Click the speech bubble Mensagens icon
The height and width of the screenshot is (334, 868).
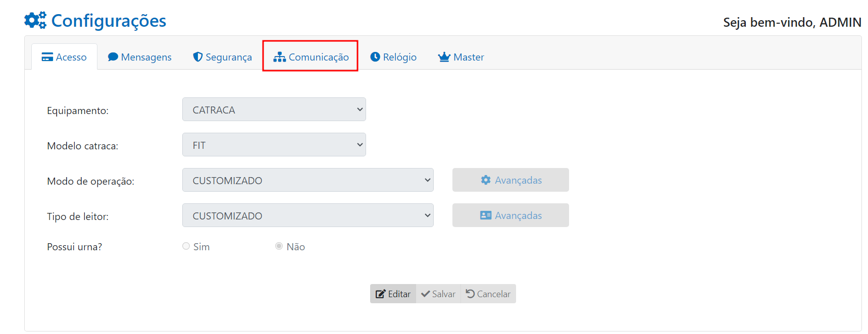[113, 57]
